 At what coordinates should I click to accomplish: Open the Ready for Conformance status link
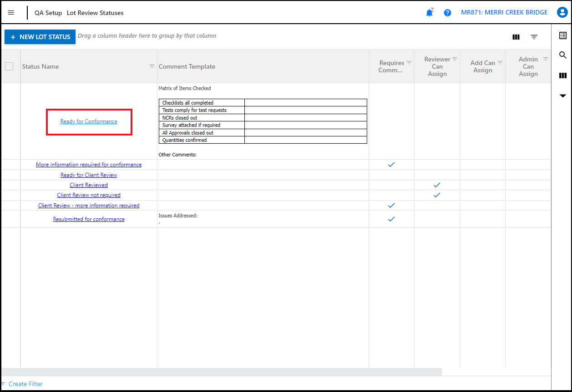click(x=89, y=121)
